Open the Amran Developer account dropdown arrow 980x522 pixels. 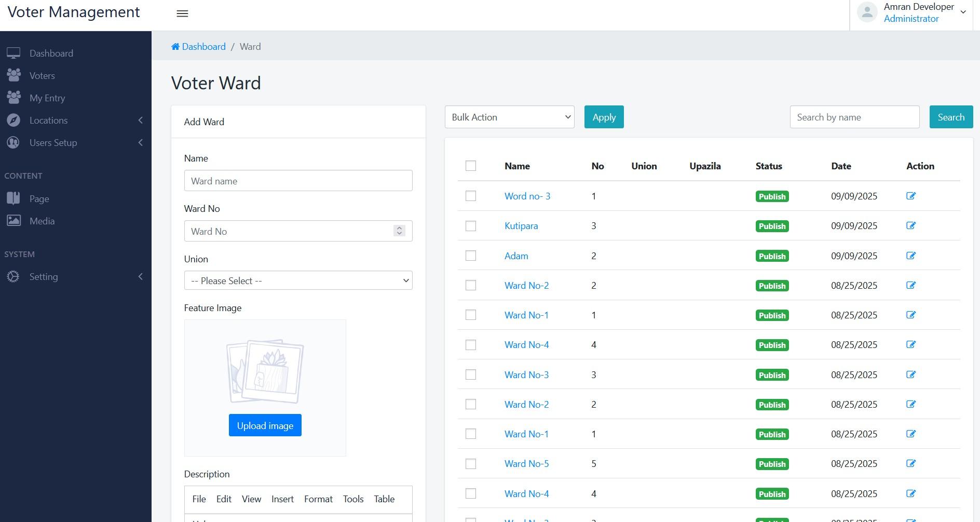[963, 12]
